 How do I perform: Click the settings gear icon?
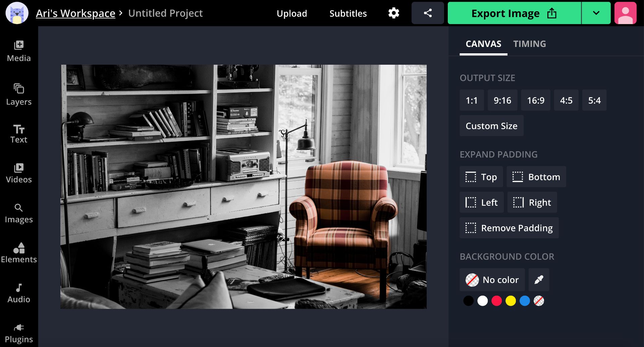(x=393, y=13)
